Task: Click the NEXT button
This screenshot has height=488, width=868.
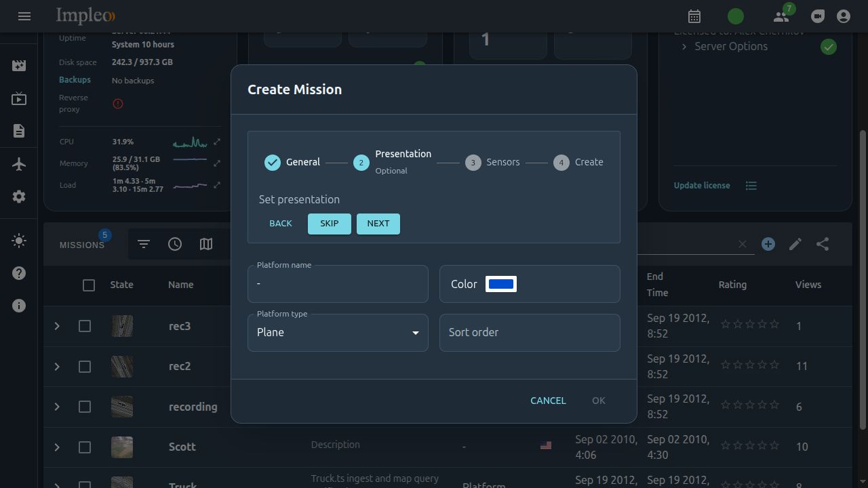Action: [378, 224]
